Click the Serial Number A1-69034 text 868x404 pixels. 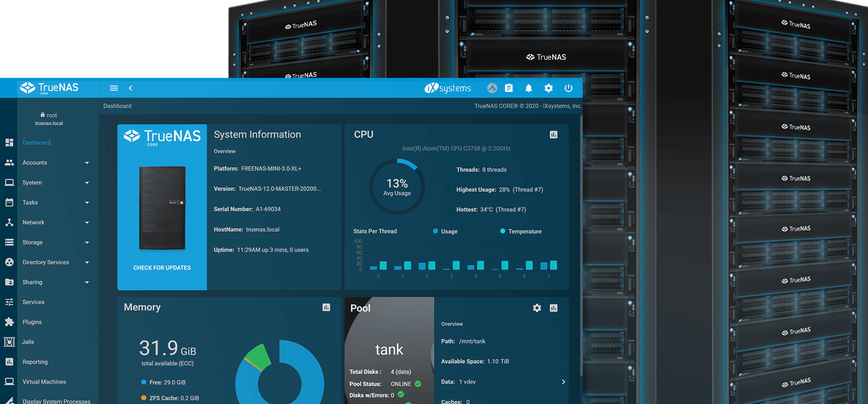click(x=247, y=209)
